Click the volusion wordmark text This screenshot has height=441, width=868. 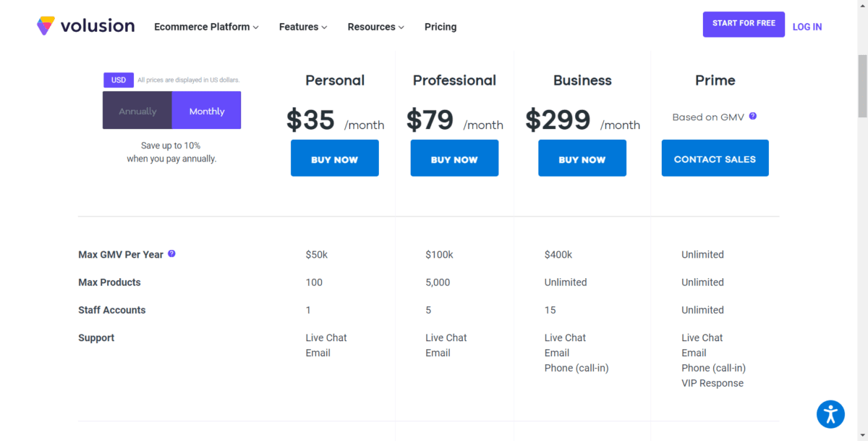[98, 26]
